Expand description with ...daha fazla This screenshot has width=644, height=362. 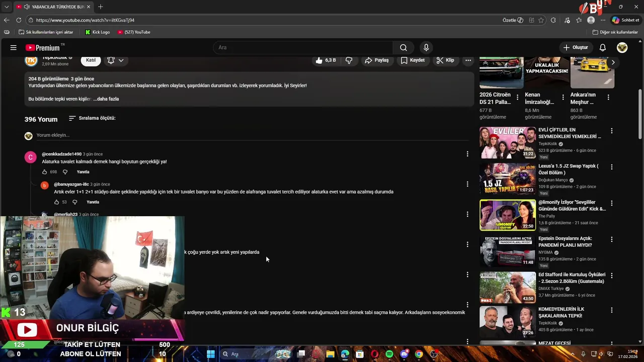click(106, 99)
